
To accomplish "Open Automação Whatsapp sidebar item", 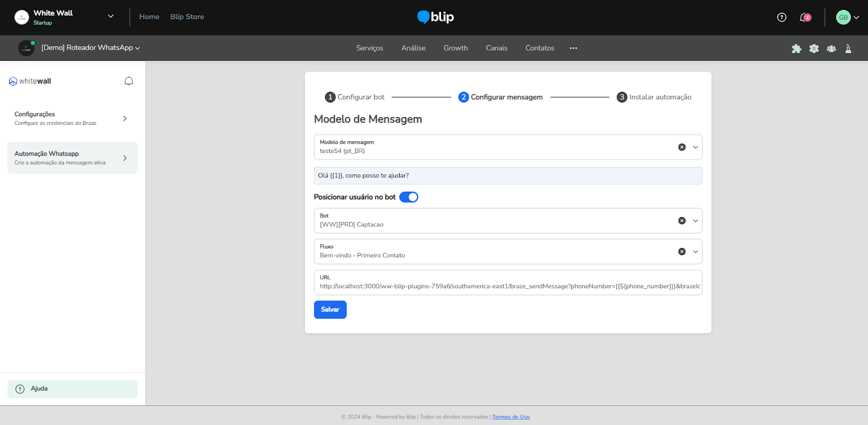I will (x=72, y=158).
